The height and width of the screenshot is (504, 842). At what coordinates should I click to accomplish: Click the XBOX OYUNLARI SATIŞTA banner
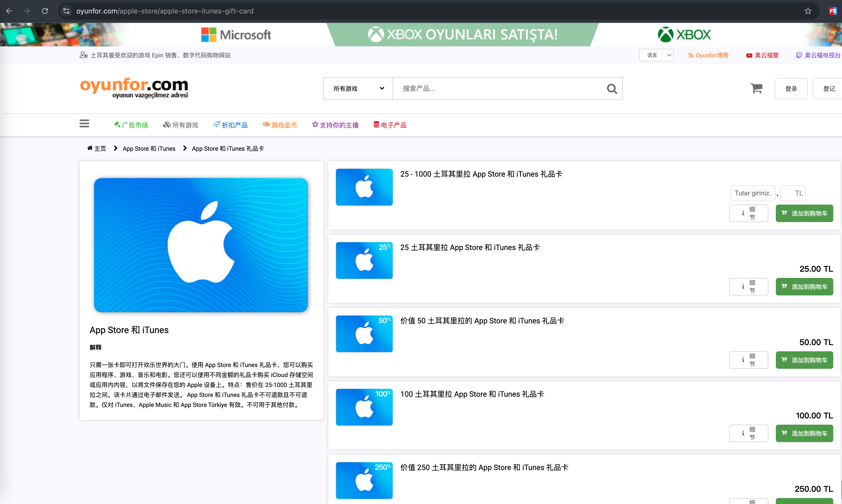462,35
